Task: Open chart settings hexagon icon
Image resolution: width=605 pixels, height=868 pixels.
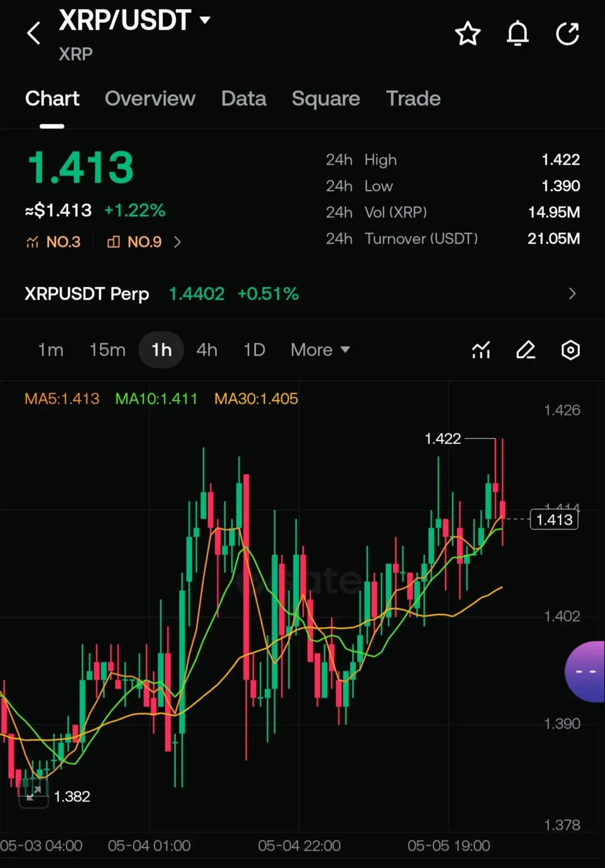Action: [x=570, y=350]
